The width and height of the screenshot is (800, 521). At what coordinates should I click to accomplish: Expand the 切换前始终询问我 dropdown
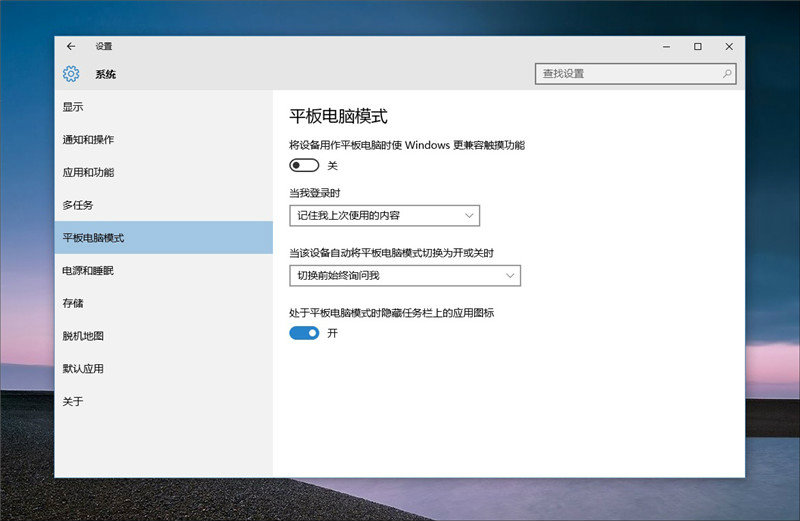405,275
